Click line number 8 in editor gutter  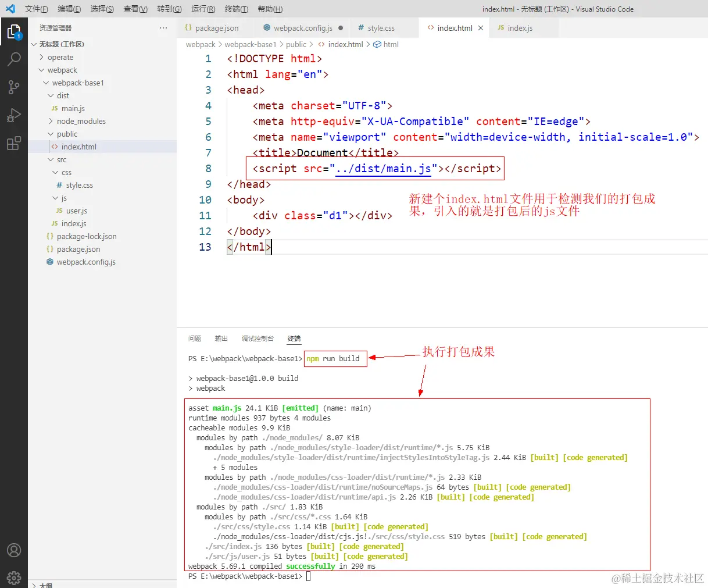point(208,169)
